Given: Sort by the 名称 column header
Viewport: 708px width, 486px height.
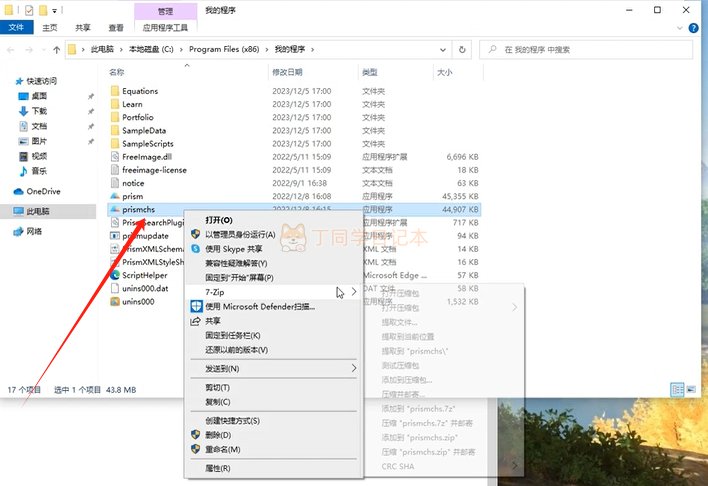Looking at the screenshot, I should click(x=116, y=72).
